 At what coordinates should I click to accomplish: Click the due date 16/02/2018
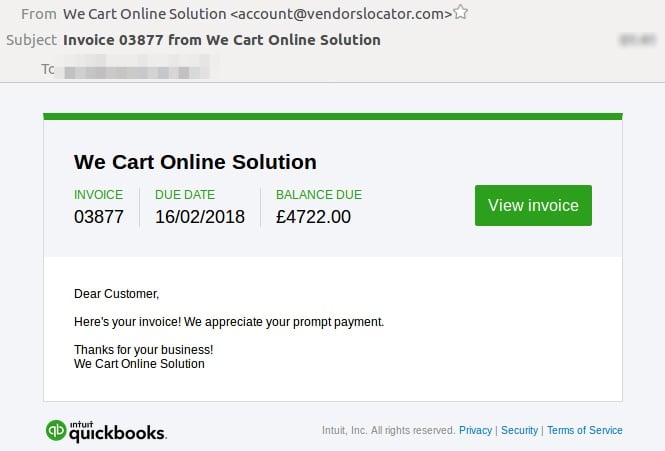200,216
